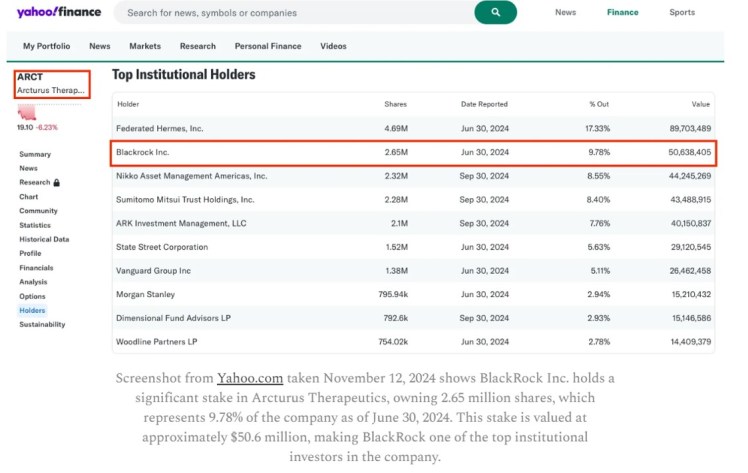Open the Personal Finance menu
This screenshot has width=748, height=473.
(x=270, y=46)
